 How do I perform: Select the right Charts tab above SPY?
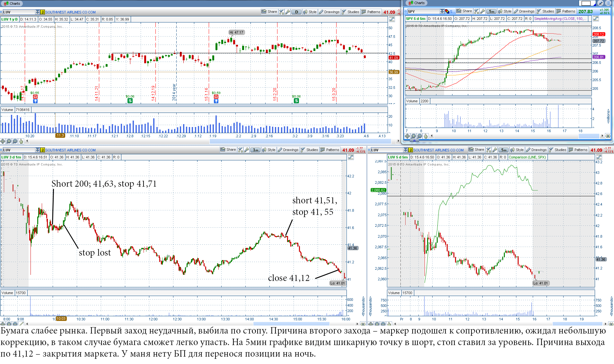click(417, 3)
